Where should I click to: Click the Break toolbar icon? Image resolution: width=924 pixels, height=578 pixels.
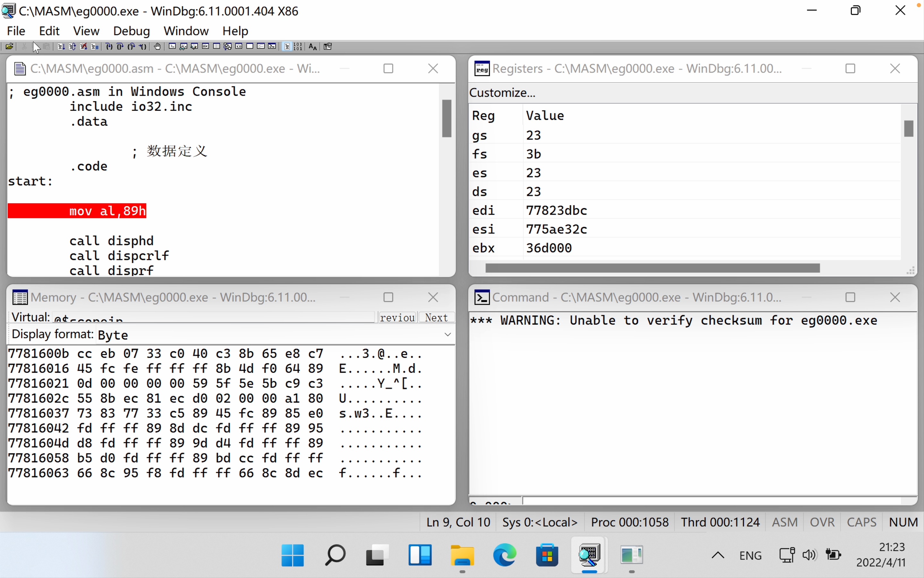(x=94, y=46)
